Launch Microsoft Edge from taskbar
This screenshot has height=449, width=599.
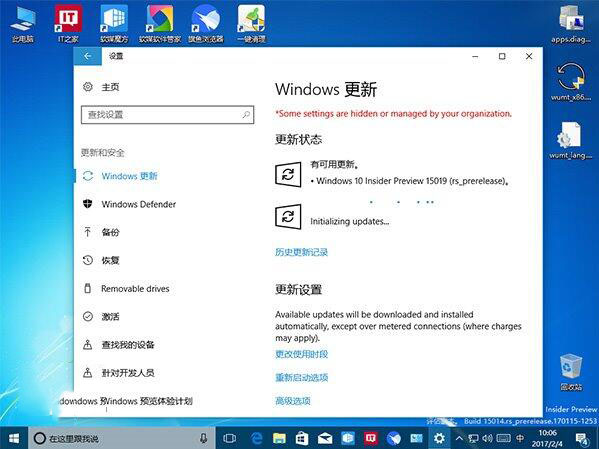coord(257,438)
